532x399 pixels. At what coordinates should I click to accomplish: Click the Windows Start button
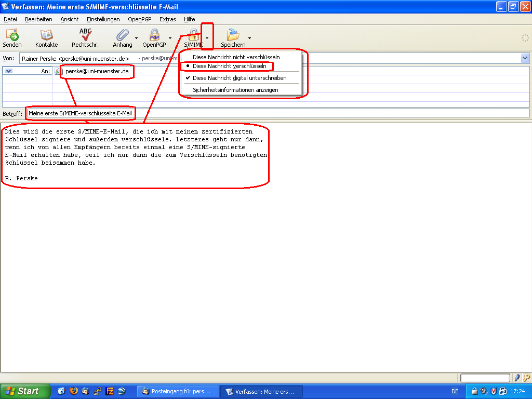pyautogui.click(x=25, y=391)
